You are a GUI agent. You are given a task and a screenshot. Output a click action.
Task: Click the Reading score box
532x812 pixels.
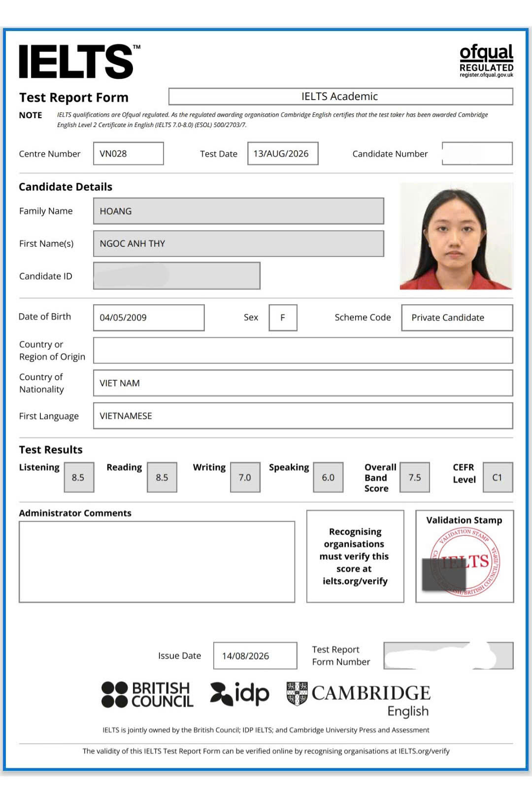point(162,477)
